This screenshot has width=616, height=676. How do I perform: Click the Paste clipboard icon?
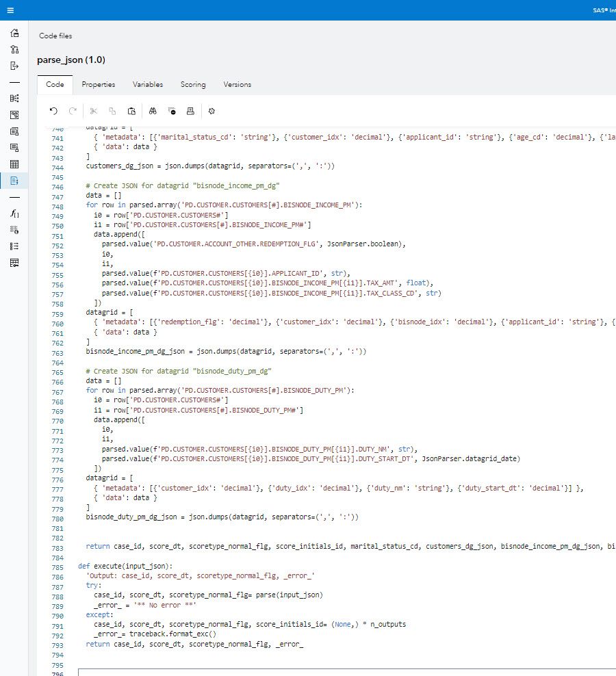click(131, 111)
